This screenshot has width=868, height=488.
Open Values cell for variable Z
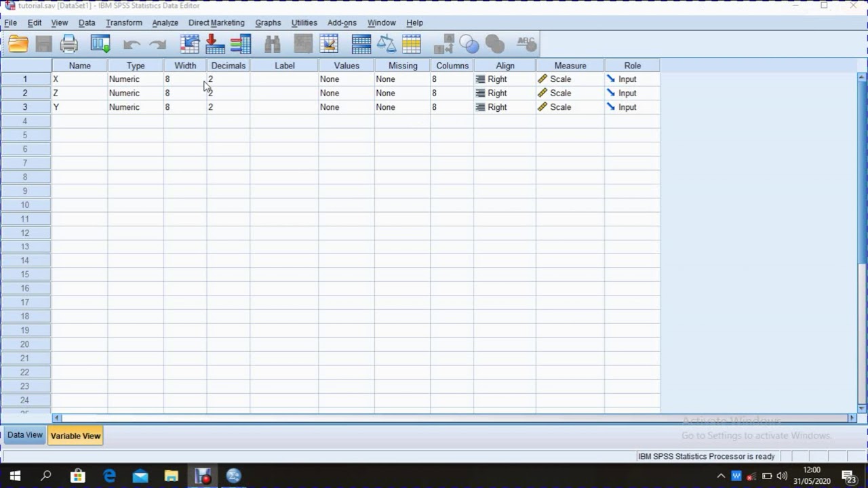(x=346, y=93)
